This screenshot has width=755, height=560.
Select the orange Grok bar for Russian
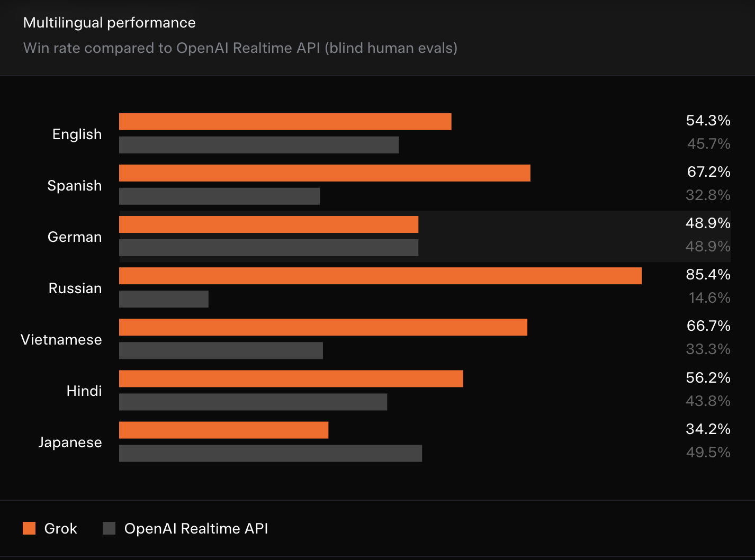380,276
